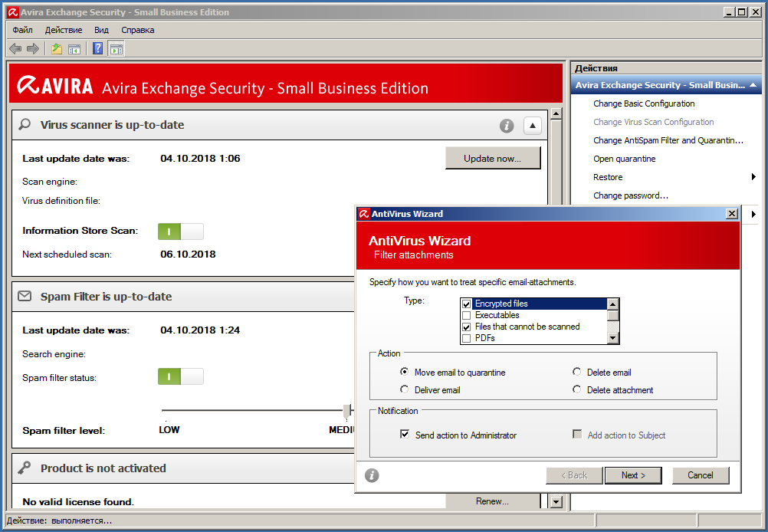Uncheck Files that cannot be scanned

[x=466, y=327]
